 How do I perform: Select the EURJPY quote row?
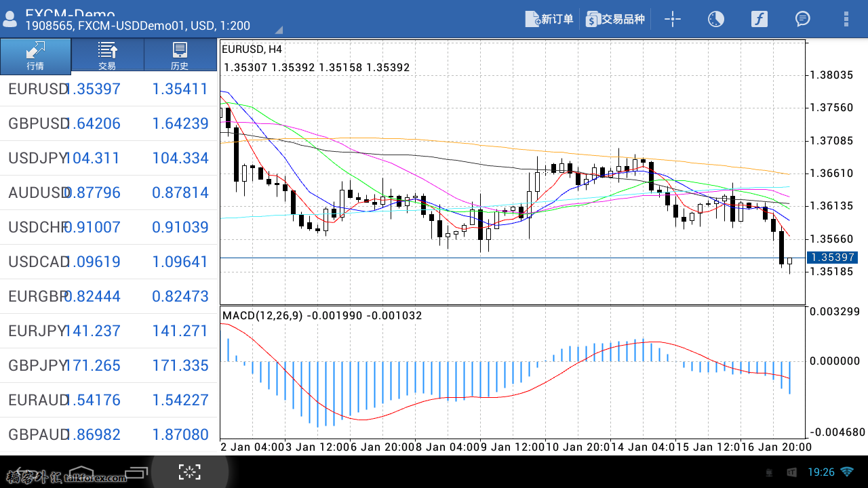108,331
